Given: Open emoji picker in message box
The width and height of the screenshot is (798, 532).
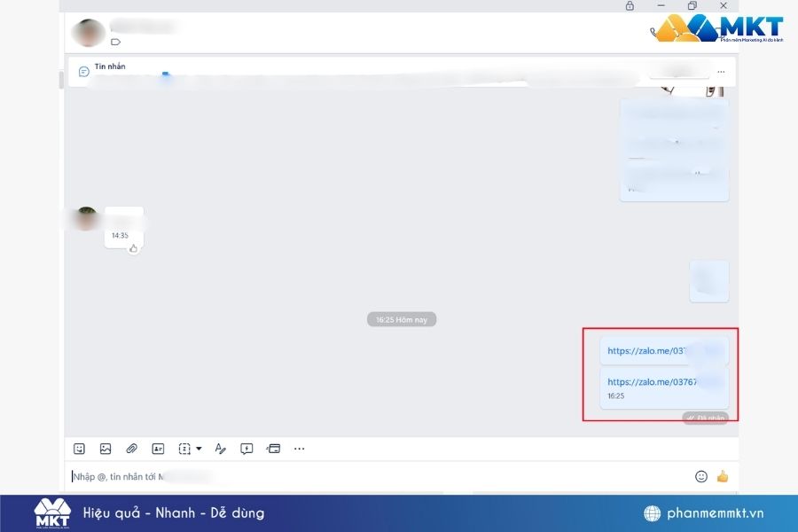Looking at the screenshot, I should [701, 476].
